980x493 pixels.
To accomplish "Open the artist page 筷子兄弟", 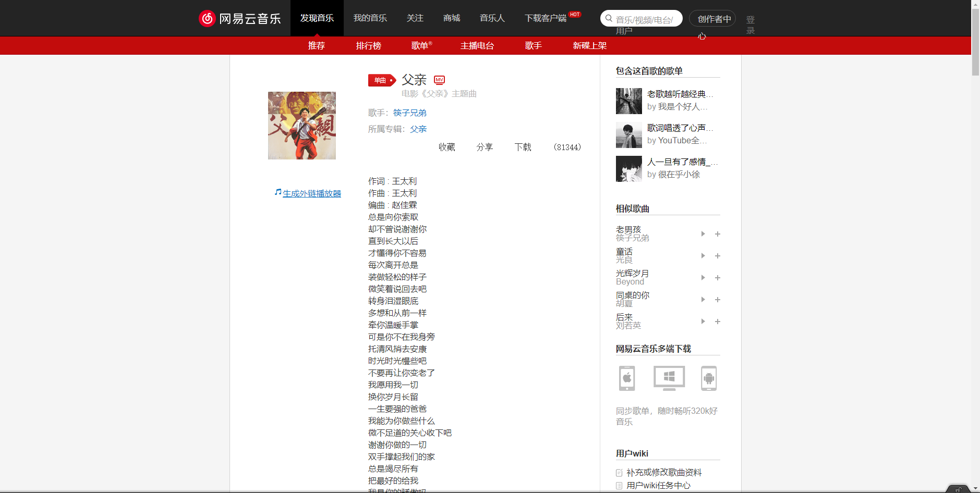I will pyautogui.click(x=409, y=113).
